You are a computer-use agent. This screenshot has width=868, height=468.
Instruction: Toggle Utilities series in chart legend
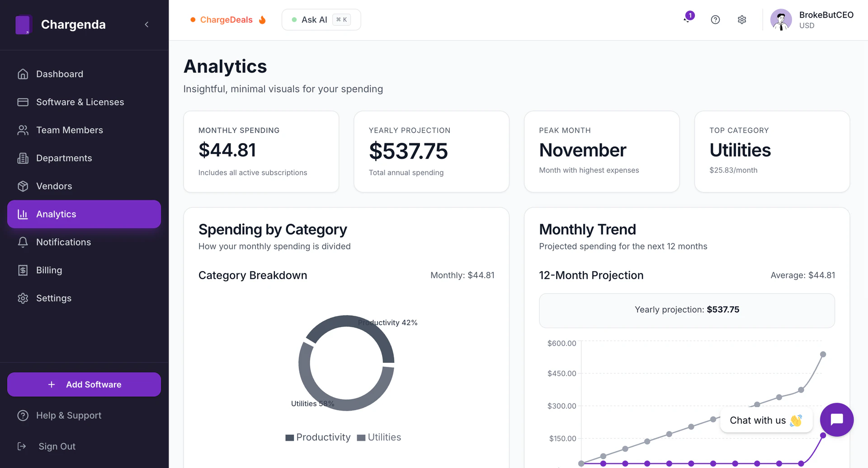click(379, 437)
